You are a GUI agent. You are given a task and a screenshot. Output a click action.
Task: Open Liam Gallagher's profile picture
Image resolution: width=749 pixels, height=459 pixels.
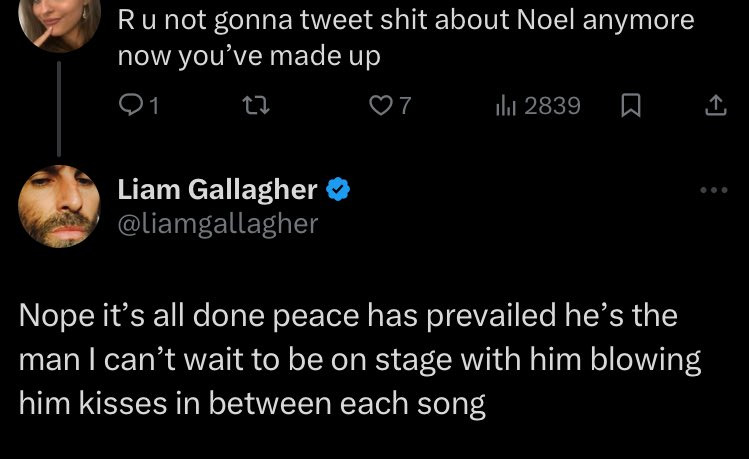click(x=59, y=206)
